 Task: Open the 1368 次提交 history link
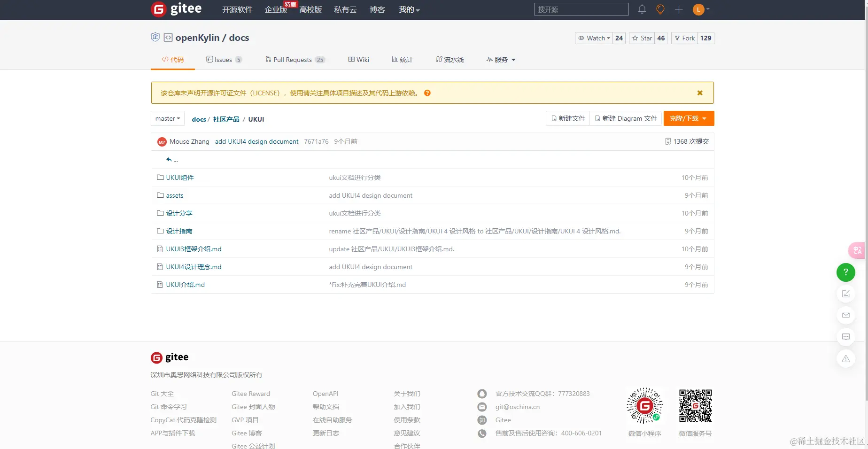pos(691,141)
